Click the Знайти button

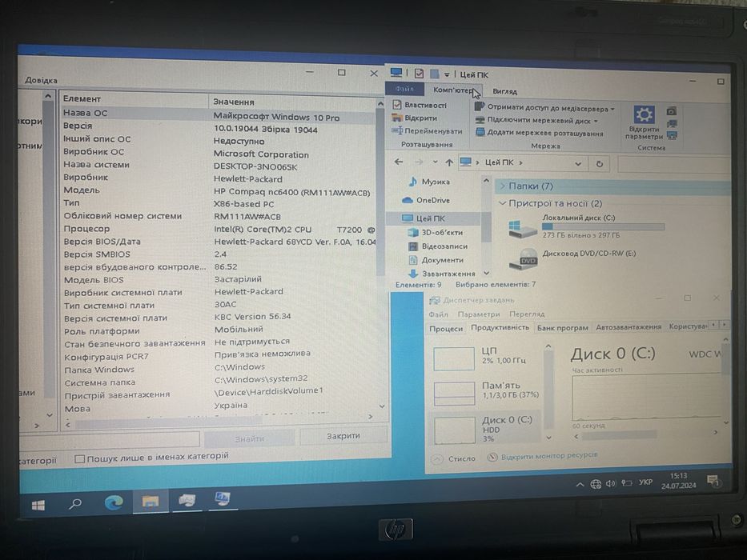pos(249,438)
